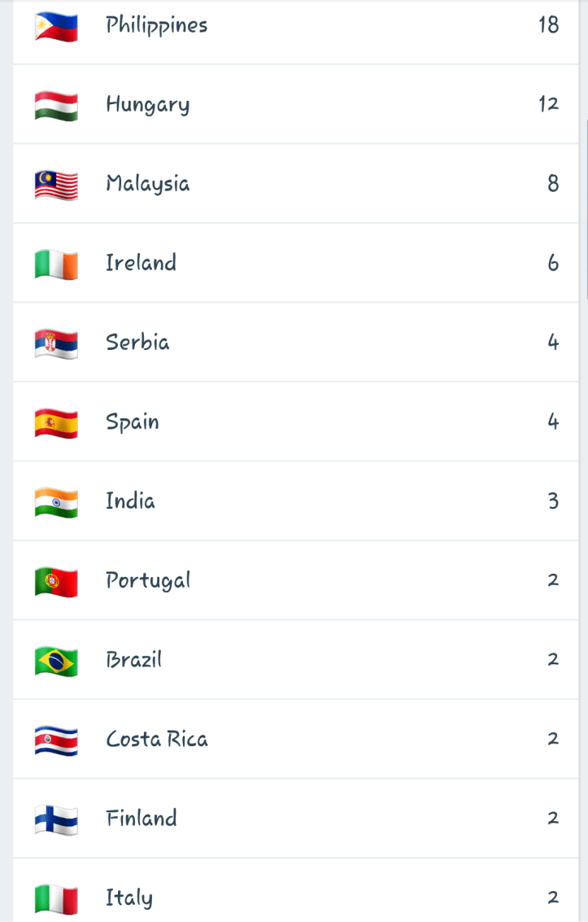Click the Costa Rica country name

[156, 739]
